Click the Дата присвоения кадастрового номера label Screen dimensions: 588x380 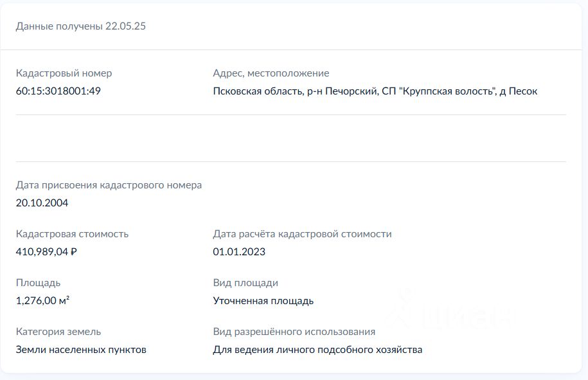point(109,185)
